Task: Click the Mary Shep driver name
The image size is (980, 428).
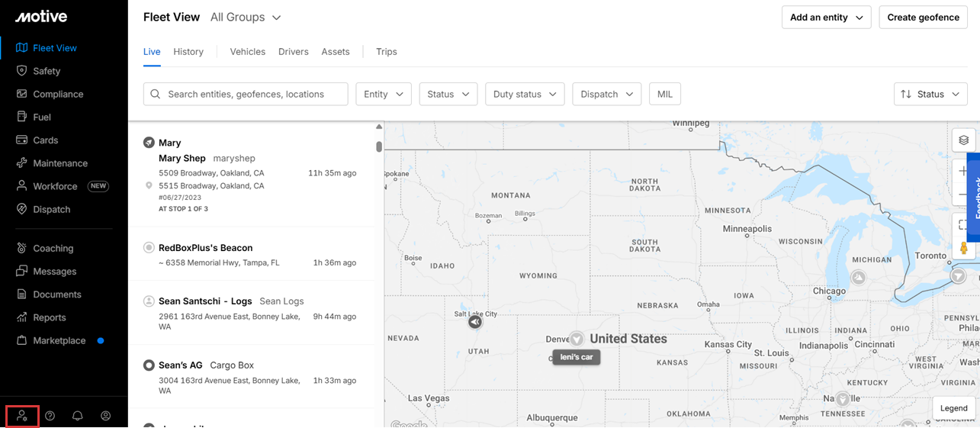Action: pos(182,158)
